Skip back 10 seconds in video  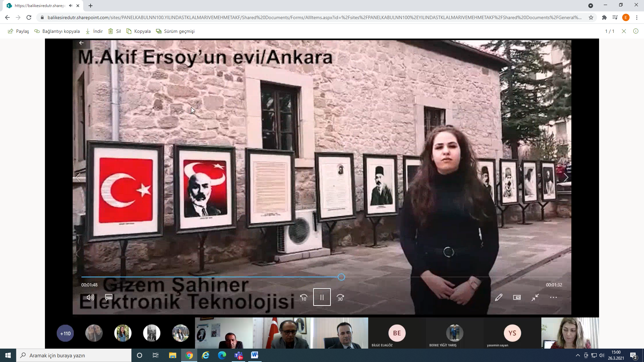(x=304, y=298)
